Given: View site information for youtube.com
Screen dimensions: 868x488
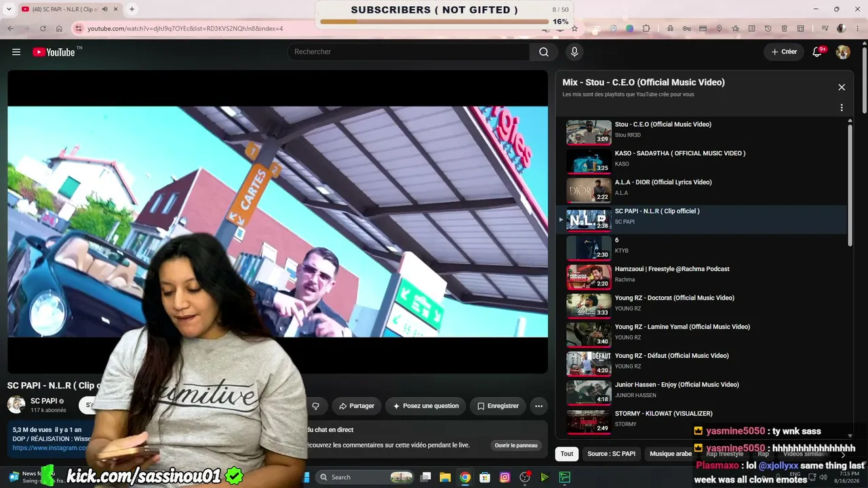Looking at the screenshot, I should click(x=78, y=28).
